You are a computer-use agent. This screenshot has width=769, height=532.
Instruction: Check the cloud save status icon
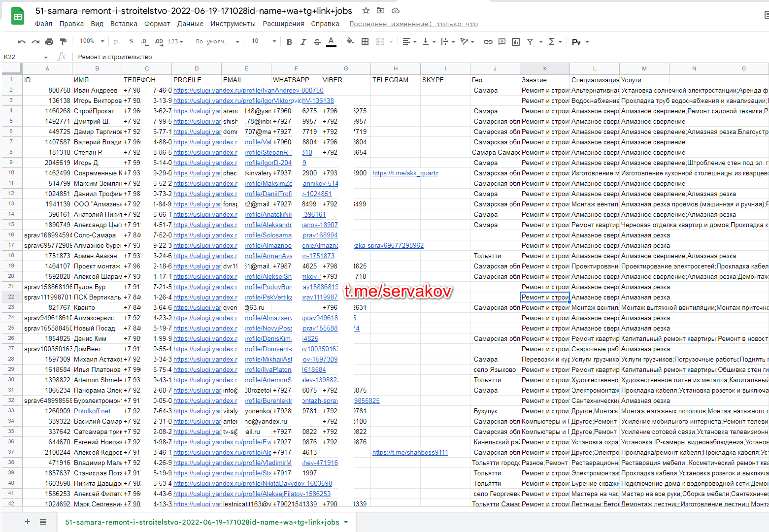tap(395, 10)
